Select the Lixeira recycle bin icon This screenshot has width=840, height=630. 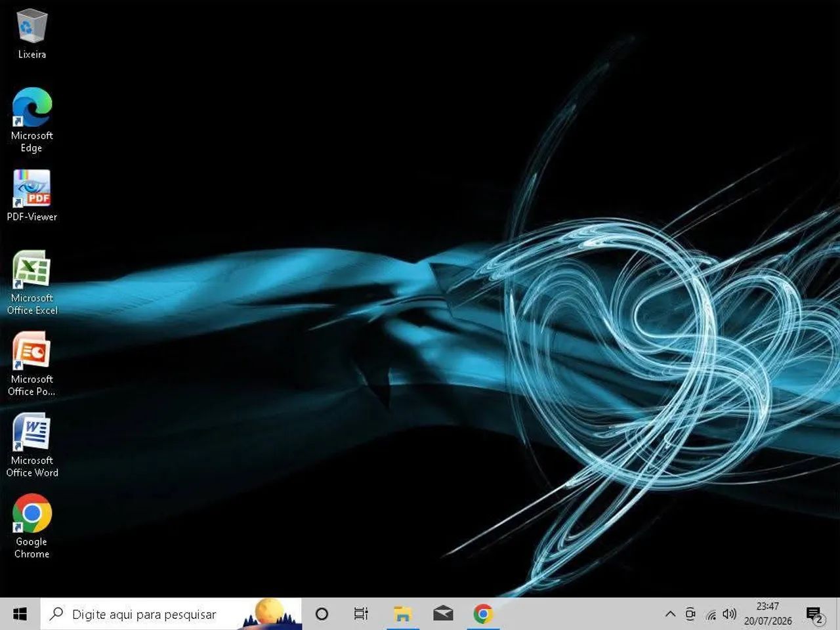click(x=31, y=34)
